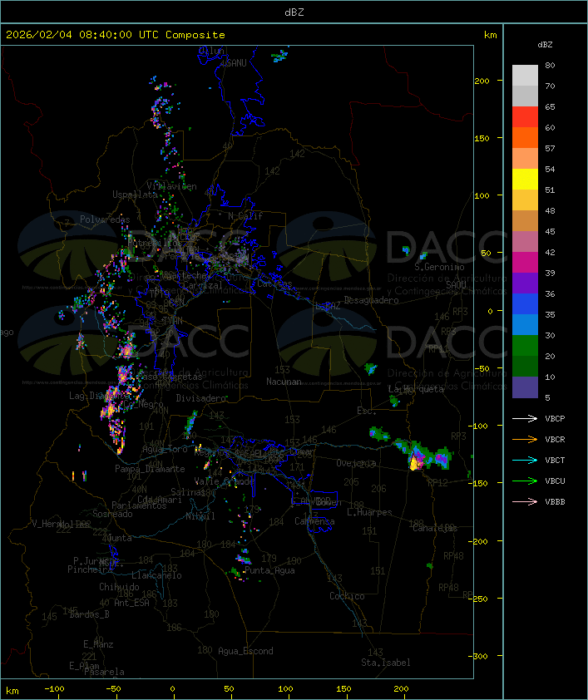The width and height of the screenshot is (588, 700).
Task: Click the -100 tick on horizontal km axis
Action: click(x=54, y=689)
